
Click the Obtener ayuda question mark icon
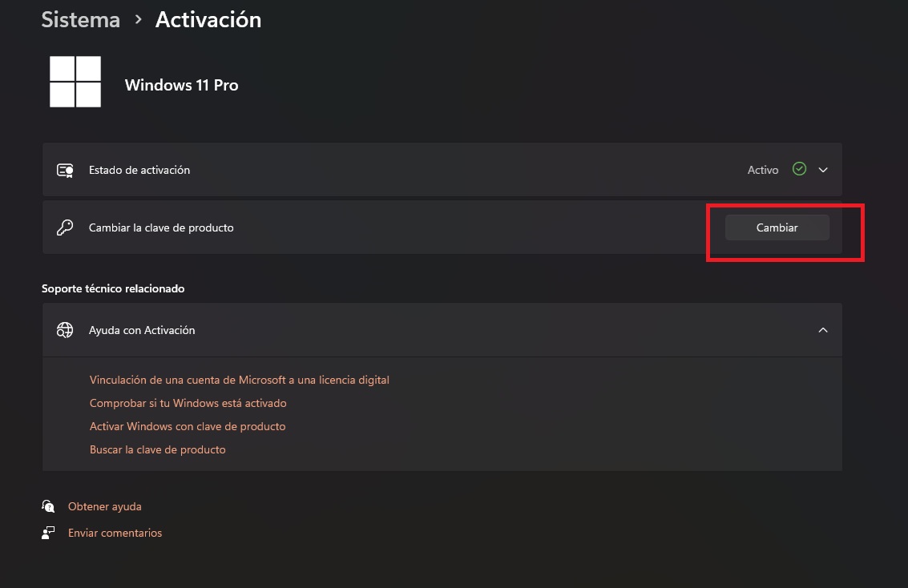click(x=48, y=505)
